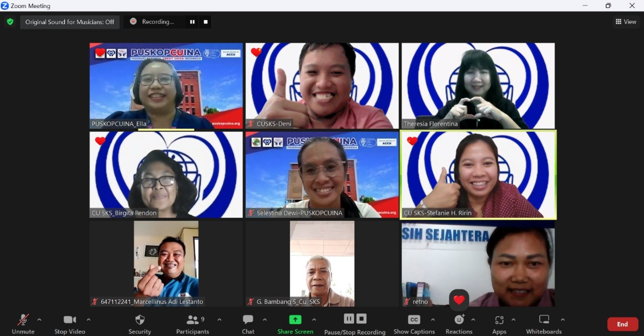Click the PUSKOPCUINA_Ella name label
Viewport: 644px width, 336px height.
click(x=119, y=124)
